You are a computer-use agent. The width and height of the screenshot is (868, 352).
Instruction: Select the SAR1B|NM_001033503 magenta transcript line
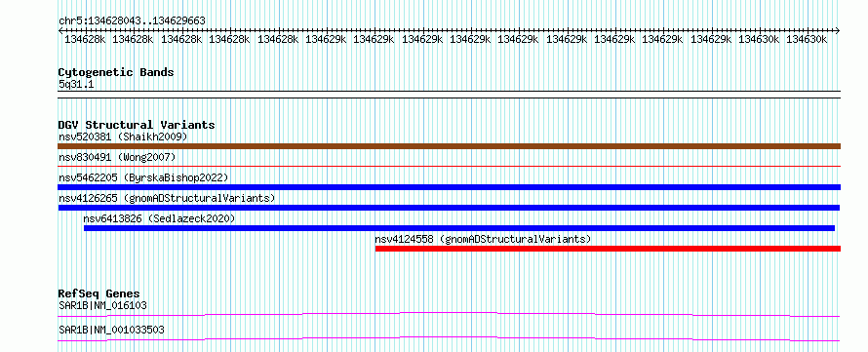pos(449,338)
